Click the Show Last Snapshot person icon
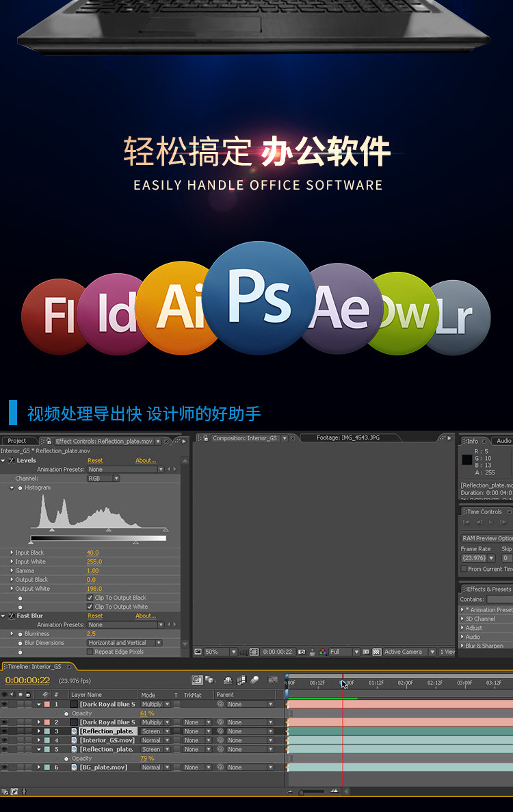The width and height of the screenshot is (513, 812). click(x=313, y=652)
